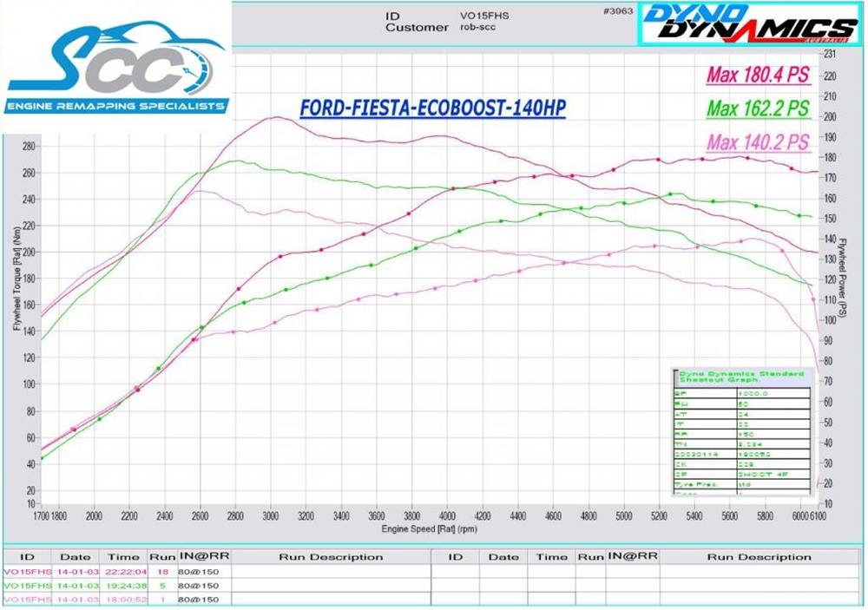The height and width of the screenshot is (610, 868).
Task: Click the Flywheel Power (PS) axis title
Action: coord(843,278)
